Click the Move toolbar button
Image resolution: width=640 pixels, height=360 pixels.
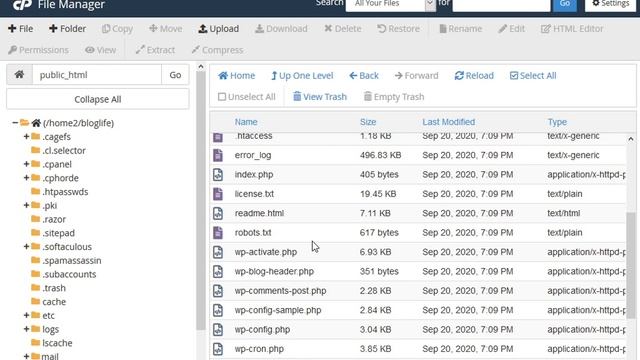point(166,29)
